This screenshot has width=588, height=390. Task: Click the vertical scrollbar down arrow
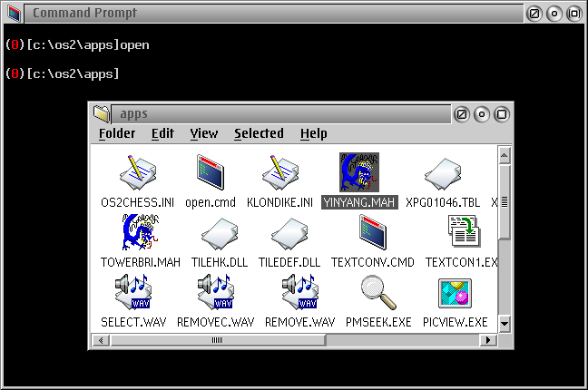pos(505,323)
